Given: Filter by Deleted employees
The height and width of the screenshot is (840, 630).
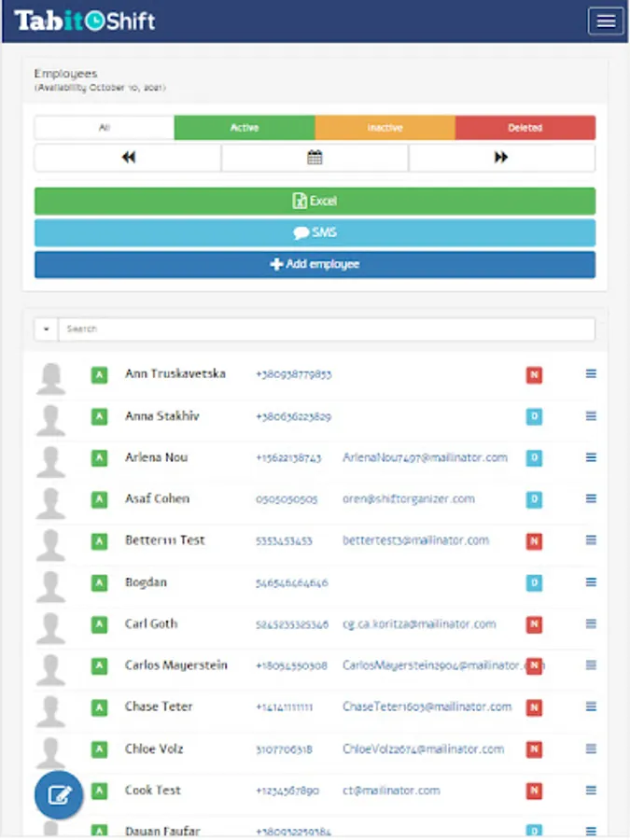Looking at the screenshot, I should click(525, 128).
